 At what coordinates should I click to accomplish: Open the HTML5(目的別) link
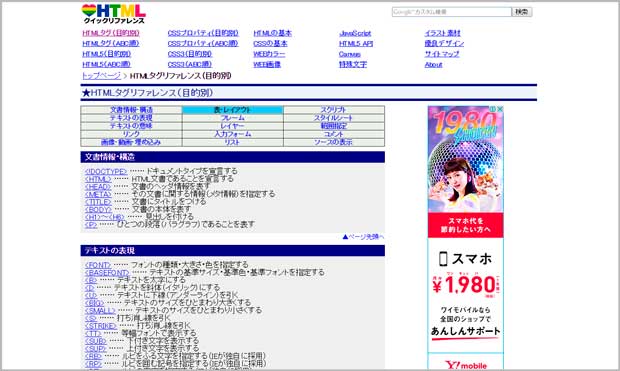pos(106,54)
